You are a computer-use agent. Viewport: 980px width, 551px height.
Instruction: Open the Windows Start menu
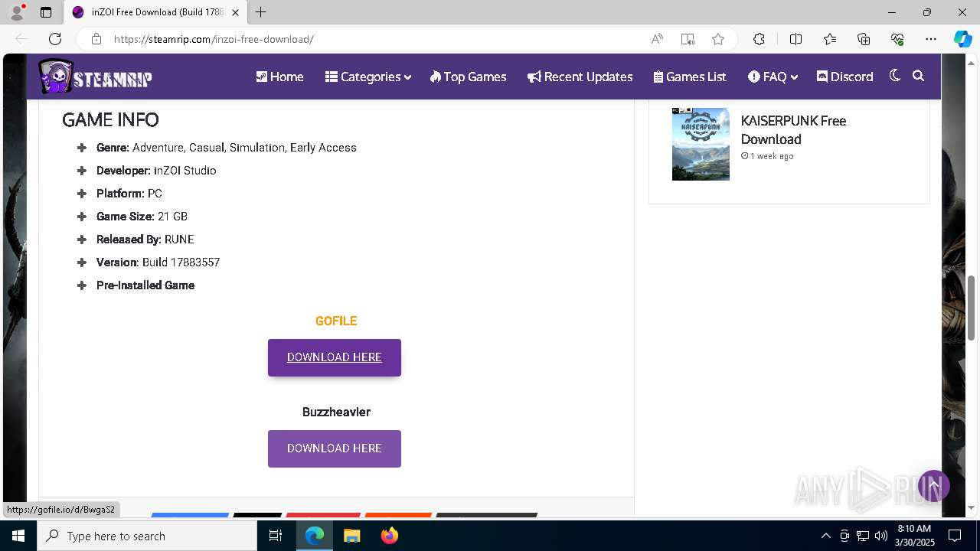click(x=18, y=536)
